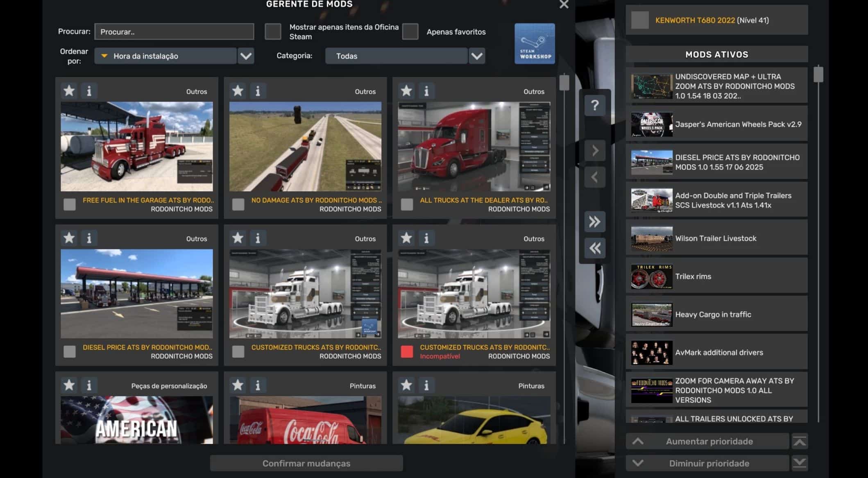
Task: Check the Diesel Price ATS mod checkbox
Action: click(x=70, y=351)
